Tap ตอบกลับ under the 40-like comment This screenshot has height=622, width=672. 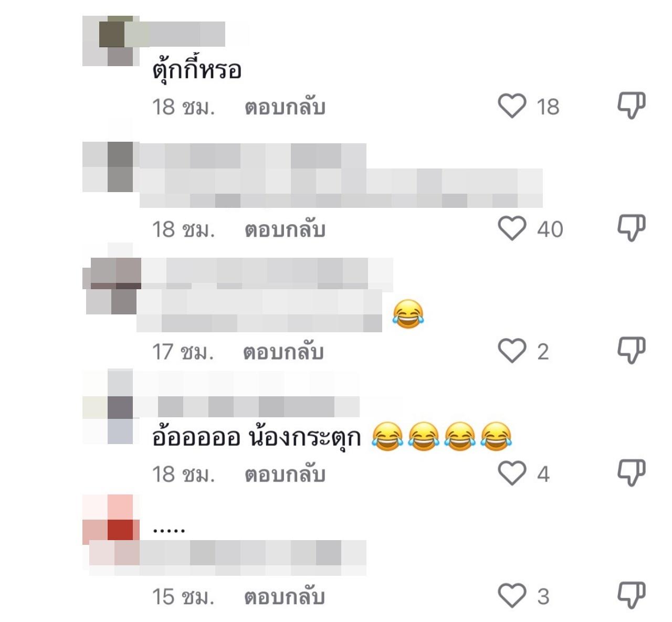tap(285, 229)
